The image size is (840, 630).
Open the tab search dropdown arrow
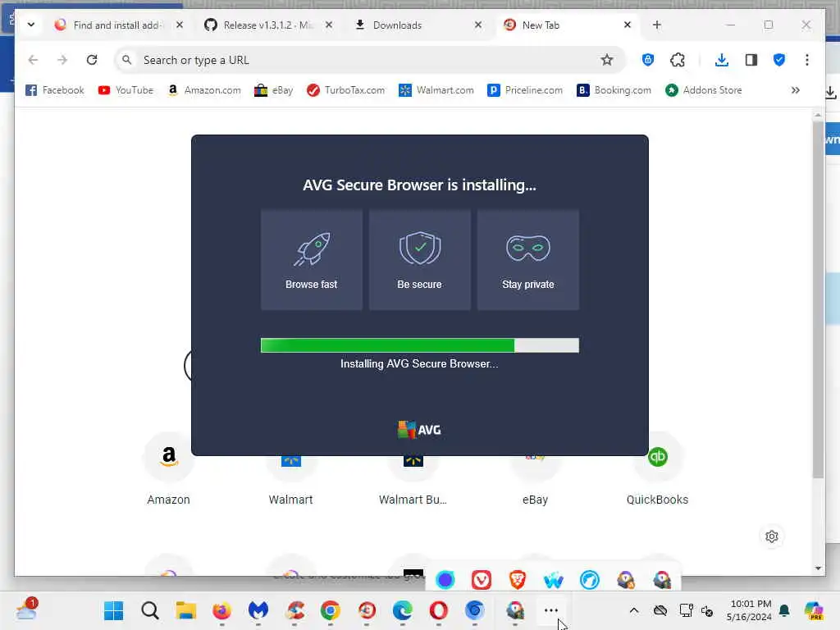click(x=31, y=25)
